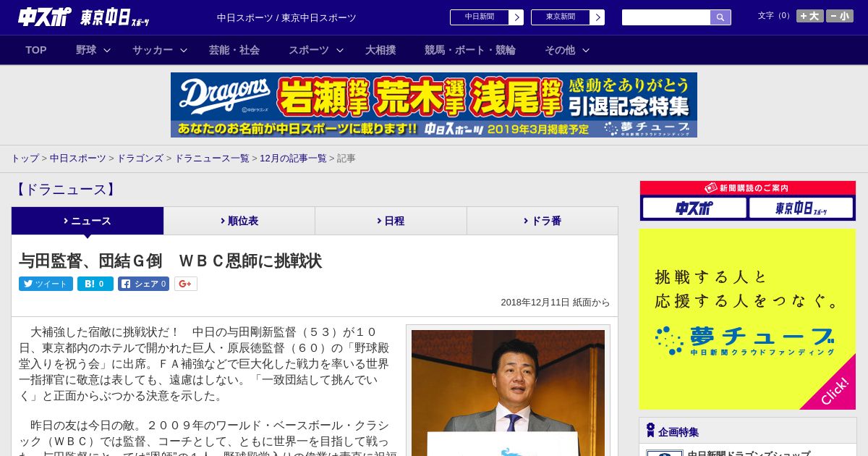Click 東京中日 subscription button in sidebar
The width and height of the screenshot is (868, 456).
pyautogui.click(x=801, y=208)
